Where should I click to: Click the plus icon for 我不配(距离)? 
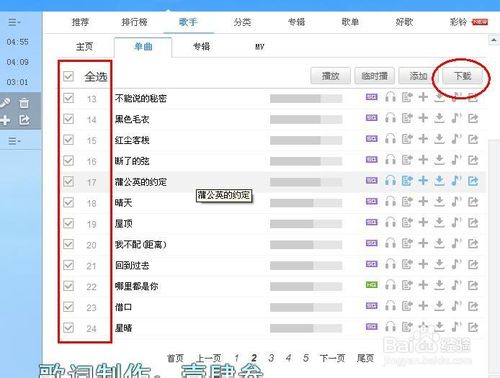pyautogui.click(x=423, y=243)
